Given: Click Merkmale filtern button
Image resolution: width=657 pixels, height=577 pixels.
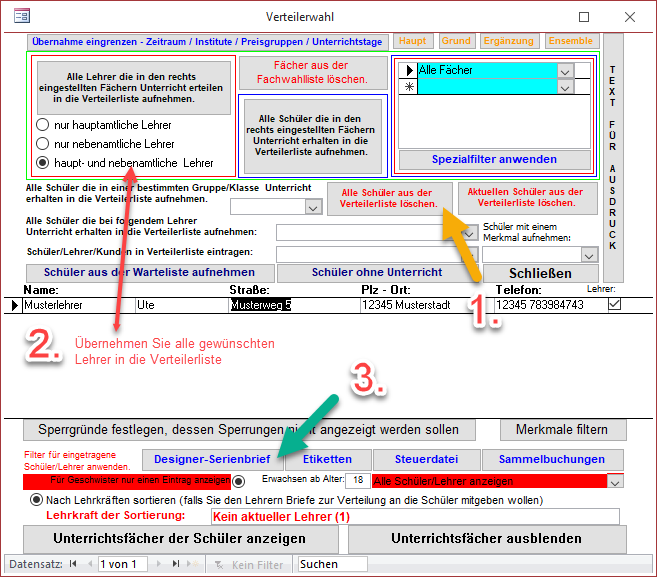Looking at the screenshot, I should [x=562, y=430].
